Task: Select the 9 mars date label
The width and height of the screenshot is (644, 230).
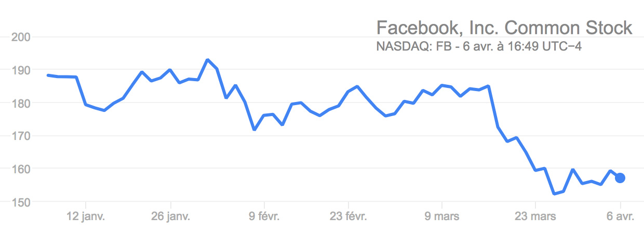Action: 441,215
